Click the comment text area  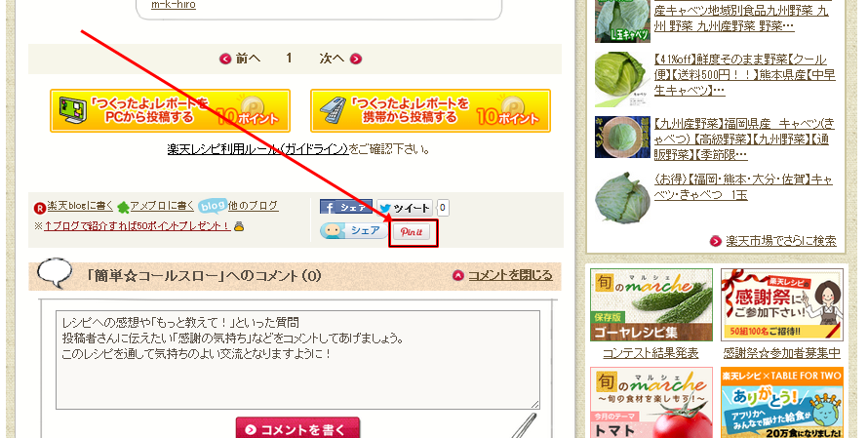click(297, 360)
